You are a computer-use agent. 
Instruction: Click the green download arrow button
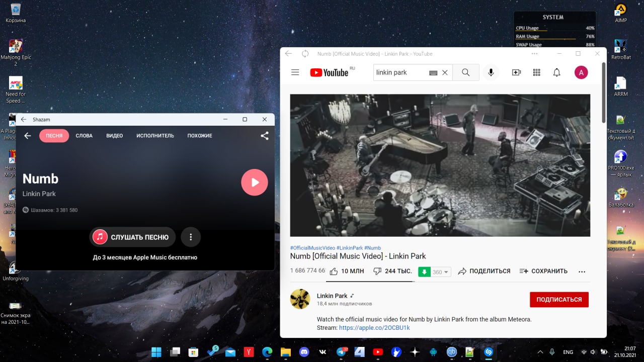pos(424,271)
